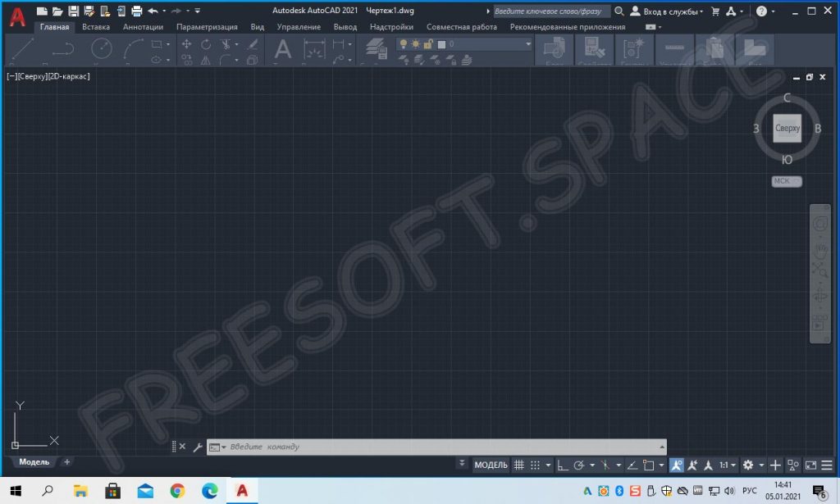Open the Вид ribbon tab
The width and height of the screenshot is (840, 504).
[x=257, y=27]
